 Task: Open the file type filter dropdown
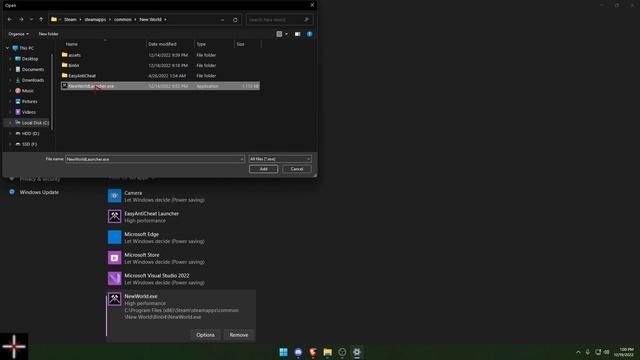280,159
